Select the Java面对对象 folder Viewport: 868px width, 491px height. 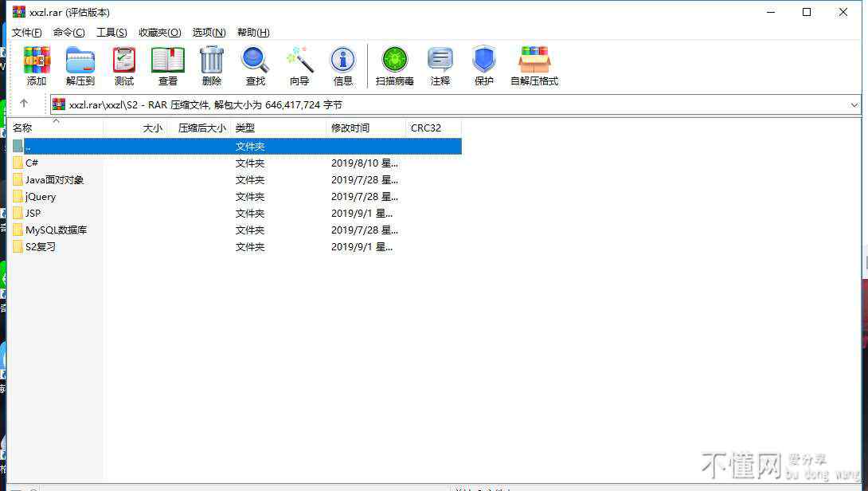pyautogui.click(x=54, y=180)
